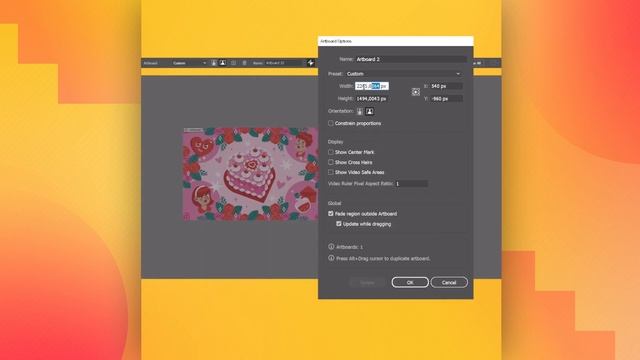This screenshot has height=360, width=640.
Task: Click landscape icon in the control bar
Action: coord(222,63)
